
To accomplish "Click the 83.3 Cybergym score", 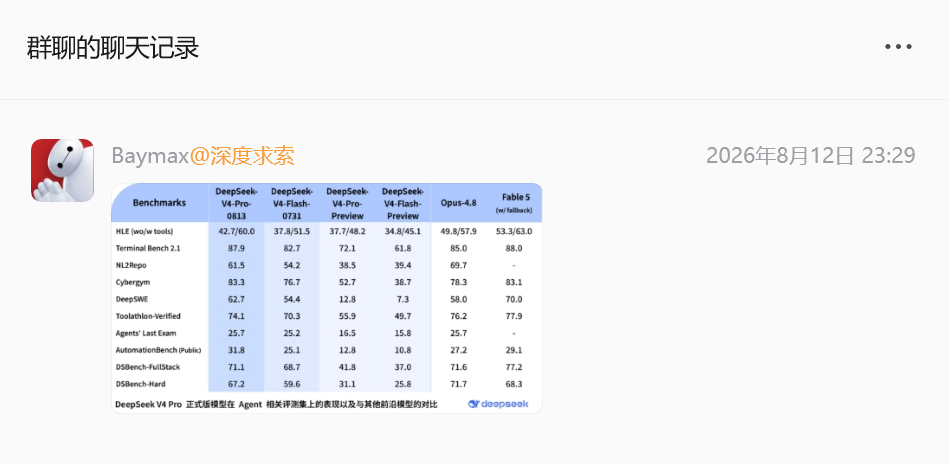I will pos(237,282).
